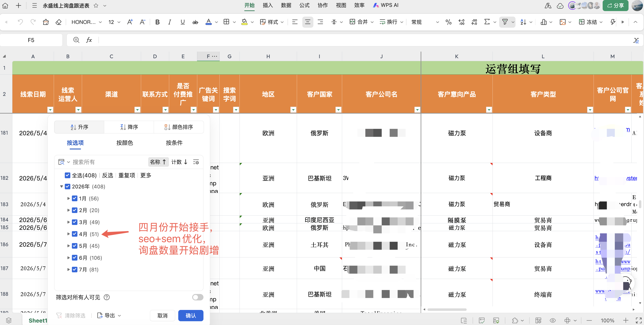
Task: Uncheck the 5月 (45) checkbox
Action: point(75,246)
